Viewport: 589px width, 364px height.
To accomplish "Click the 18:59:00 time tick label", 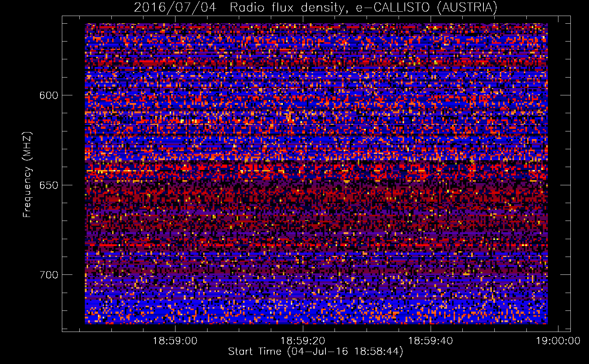I will tap(175, 341).
